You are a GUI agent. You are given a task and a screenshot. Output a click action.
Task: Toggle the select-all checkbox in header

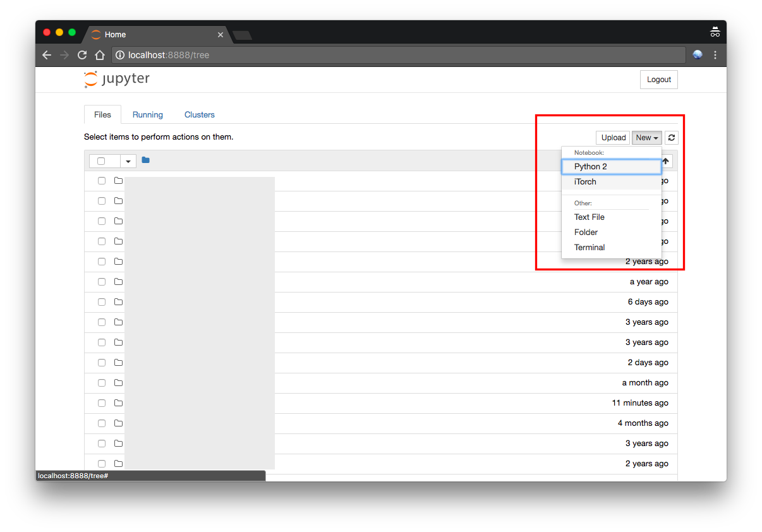click(101, 161)
